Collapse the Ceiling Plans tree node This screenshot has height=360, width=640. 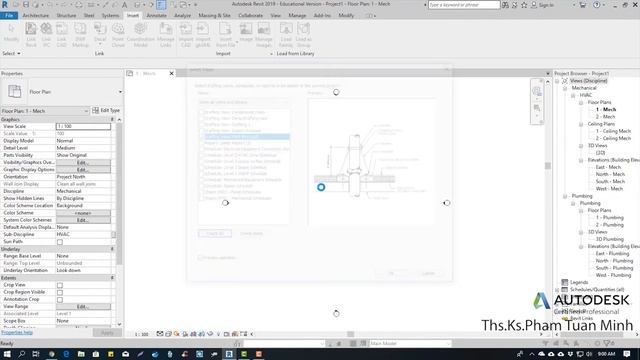[581, 124]
